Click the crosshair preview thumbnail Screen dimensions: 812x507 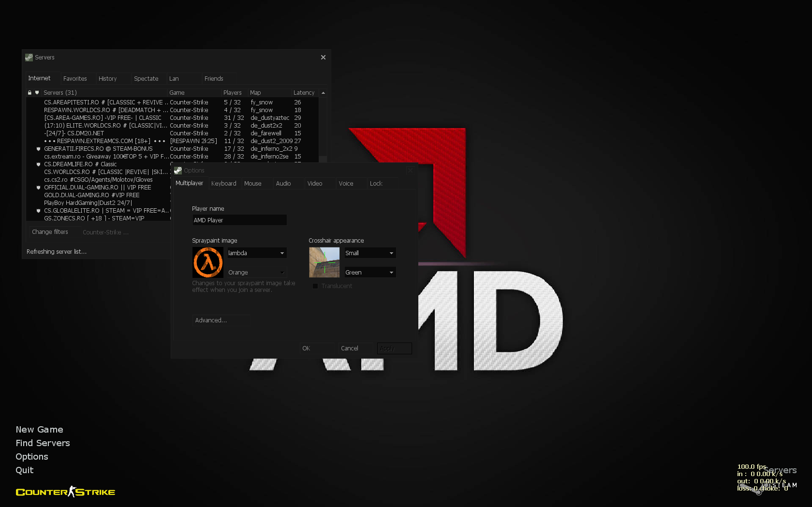pos(324,262)
